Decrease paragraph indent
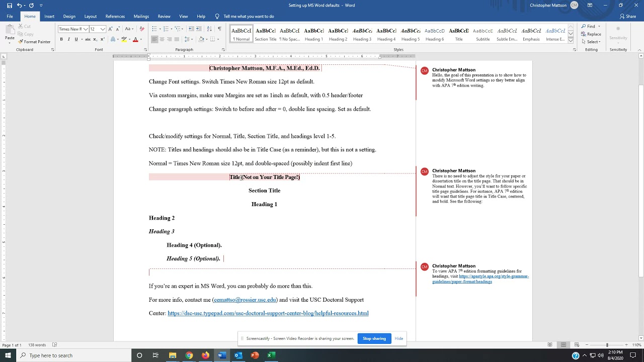This screenshot has height=362, width=644. pos(191,29)
